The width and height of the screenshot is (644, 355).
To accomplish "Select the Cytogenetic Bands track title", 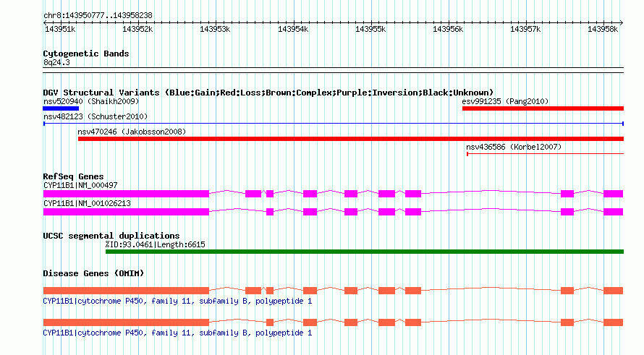I will [x=86, y=54].
